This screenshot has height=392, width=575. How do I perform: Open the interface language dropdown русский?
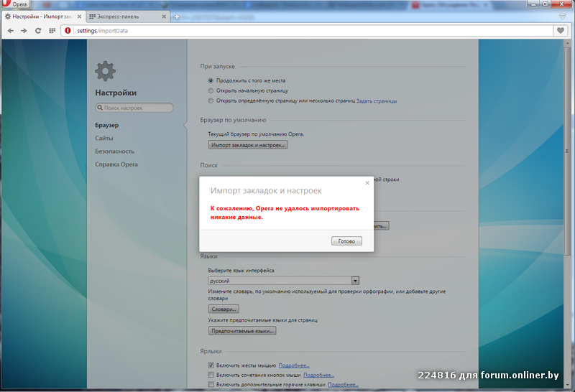click(283, 281)
